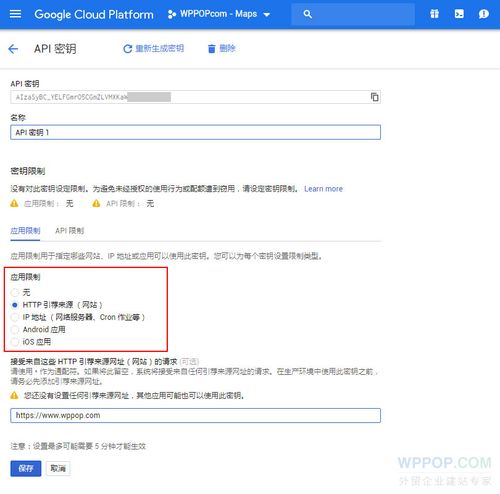Viewport: 500px width, 494px height.
Task: Focus the top search bar
Action: point(353,14)
